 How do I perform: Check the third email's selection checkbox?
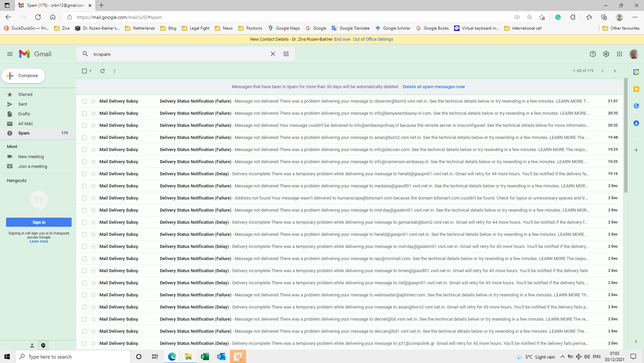click(84, 125)
